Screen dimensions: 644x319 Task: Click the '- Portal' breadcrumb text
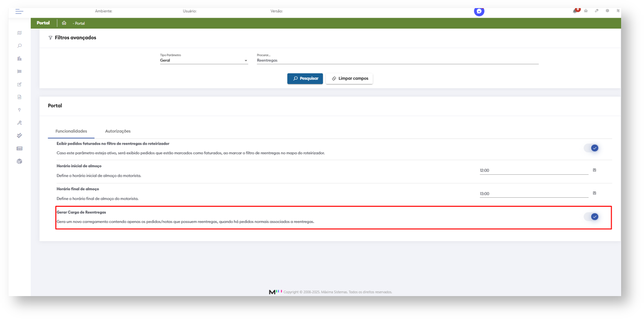coord(79,23)
